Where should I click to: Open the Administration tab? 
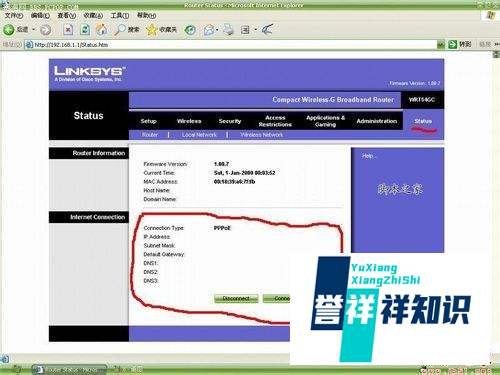pyautogui.click(x=377, y=121)
